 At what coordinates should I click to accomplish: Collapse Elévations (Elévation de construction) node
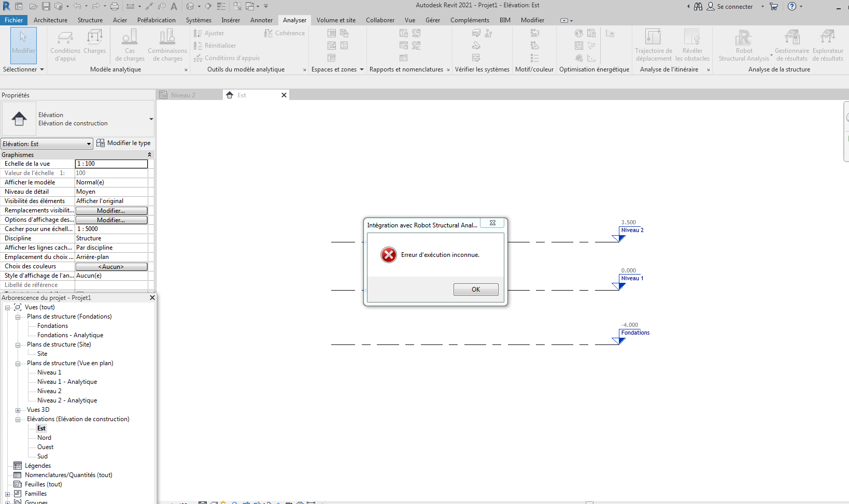click(18, 419)
